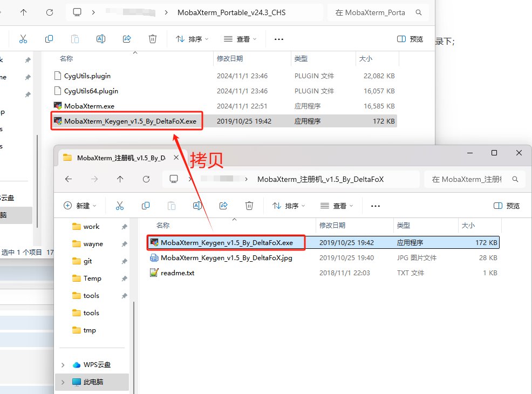Click Rename icon in back MobaXterm_Portable window
532x394 pixels.
(101, 39)
